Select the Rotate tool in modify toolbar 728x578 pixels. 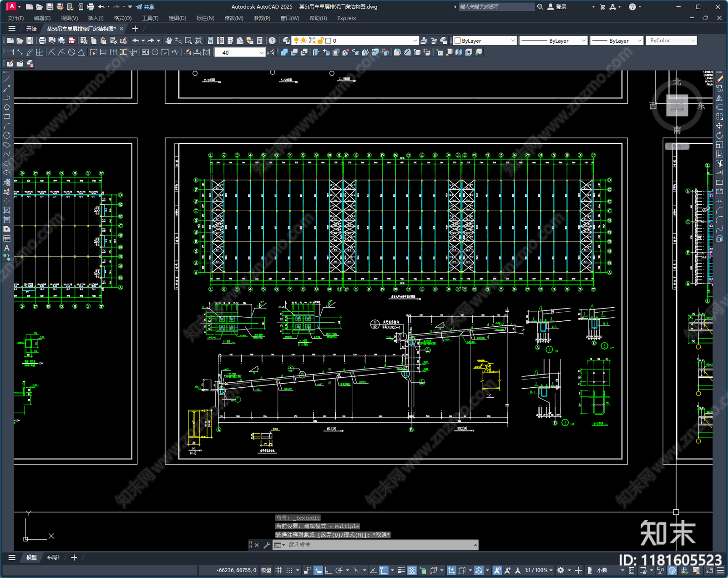tap(719, 135)
